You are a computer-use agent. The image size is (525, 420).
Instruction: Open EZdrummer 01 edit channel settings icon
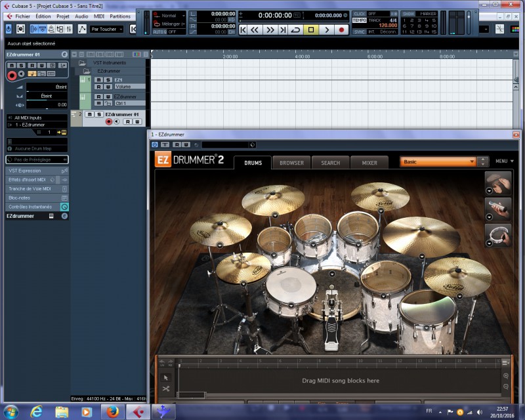click(x=64, y=54)
